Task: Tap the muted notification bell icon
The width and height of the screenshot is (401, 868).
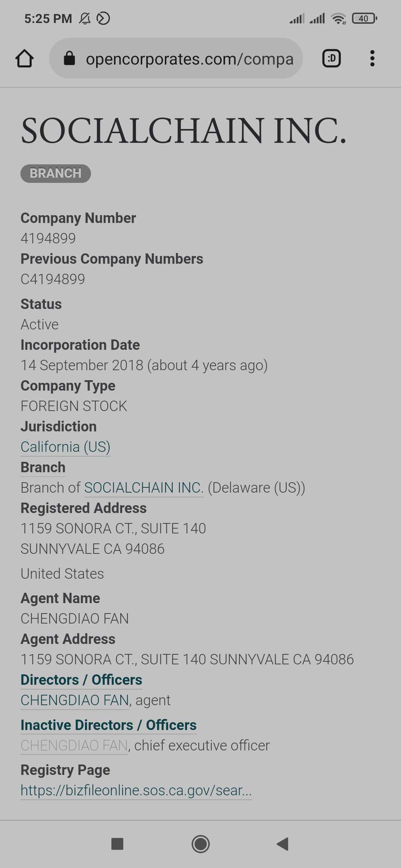Action: (x=85, y=18)
